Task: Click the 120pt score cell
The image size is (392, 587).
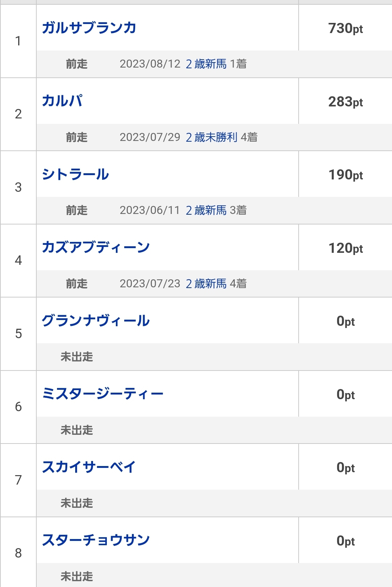Action: click(345, 248)
